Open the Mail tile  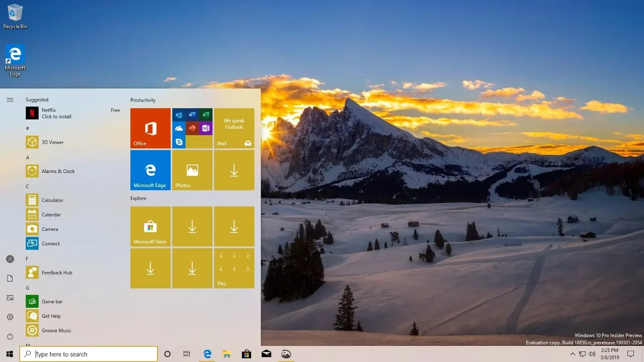234,128
